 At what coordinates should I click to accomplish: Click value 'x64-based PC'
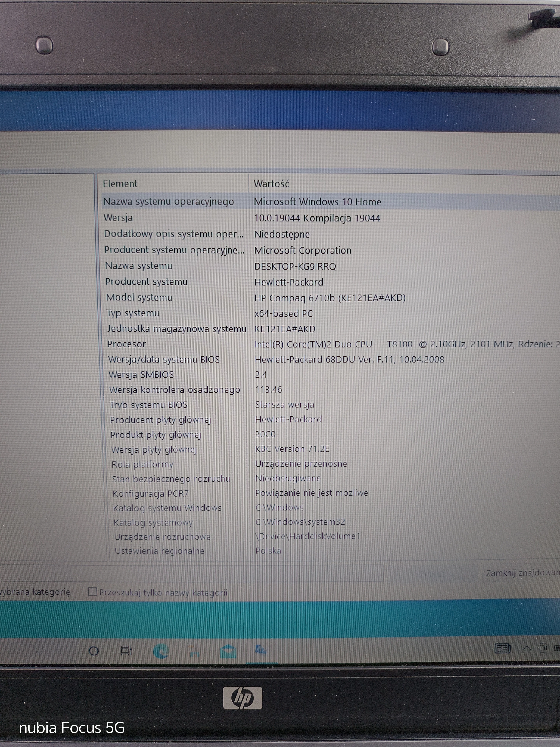tap(284, 314)
